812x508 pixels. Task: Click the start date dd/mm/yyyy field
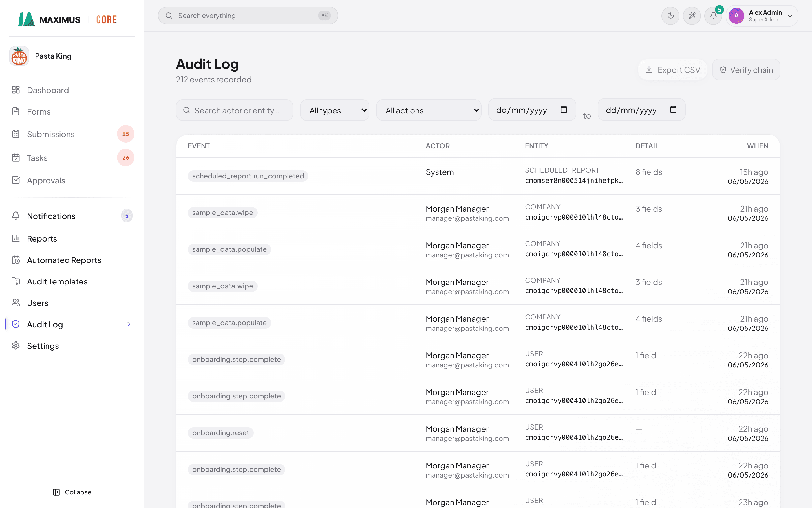(532, 110)
